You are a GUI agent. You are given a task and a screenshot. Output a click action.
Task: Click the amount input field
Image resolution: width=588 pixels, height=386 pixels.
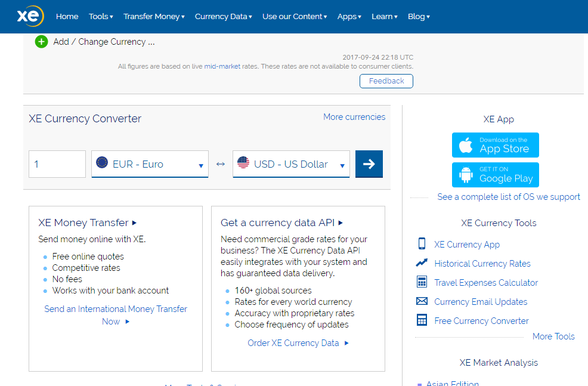(x=57, y=164)
